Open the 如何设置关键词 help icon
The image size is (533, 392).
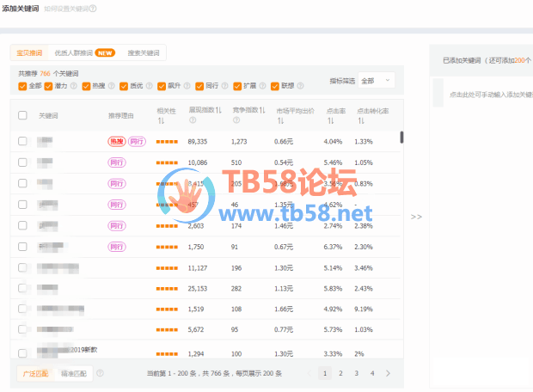pos(93,9)
